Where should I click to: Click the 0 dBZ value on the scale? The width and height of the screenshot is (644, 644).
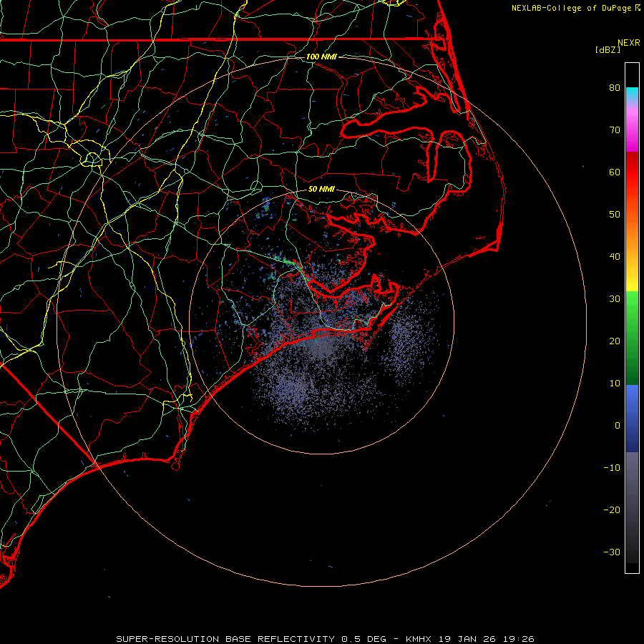(x=618, y=426)
